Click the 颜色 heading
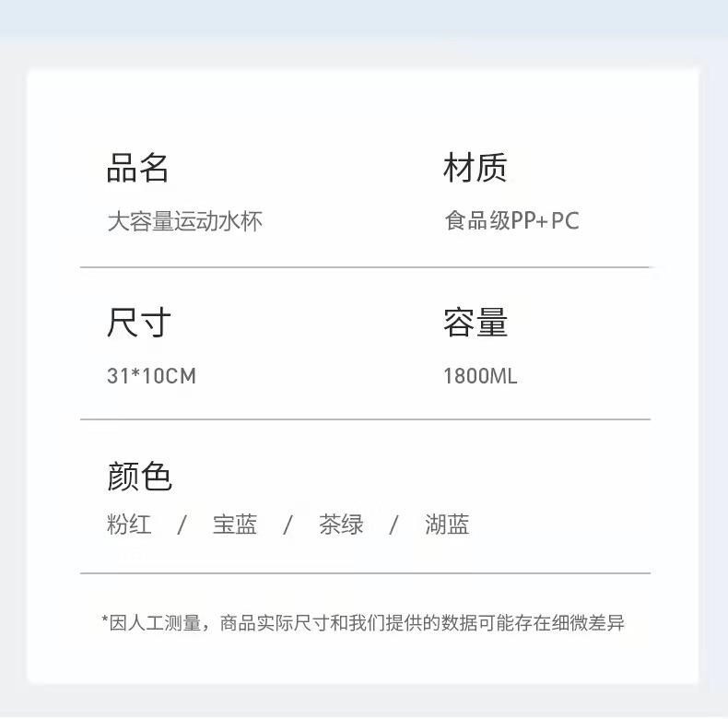Screen dimensions: 728x719 pyautogui.click(x=139, y=477)
